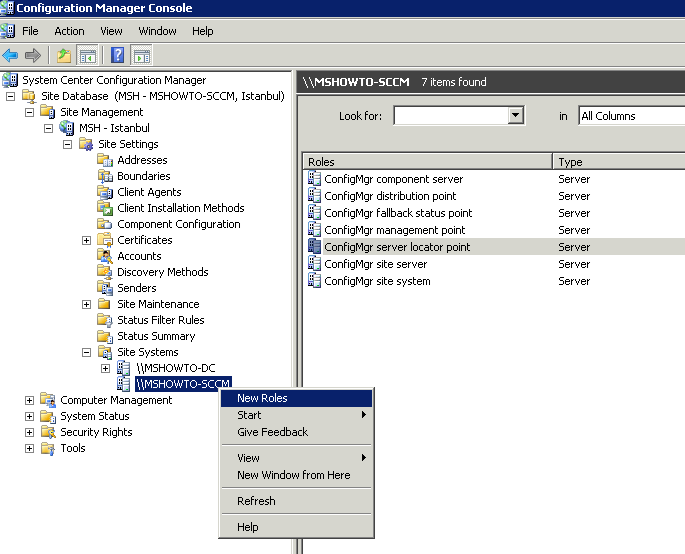The image size is (685, 554).
Task: Collapse the MSH - Istanbul node
Action: point(48,128)
